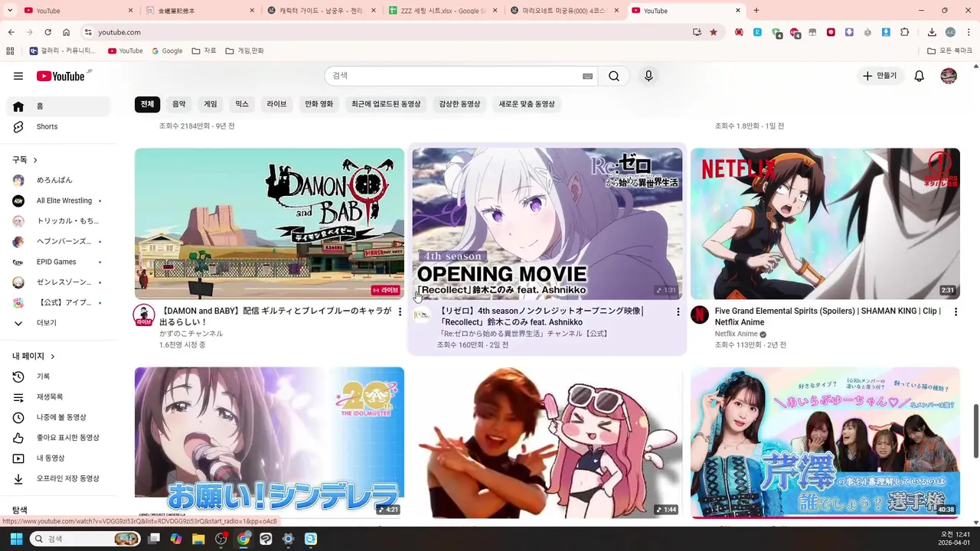The height and width of the screenshot is (551, 980).
Task: Open Chrome downloads icon
Action: (x=932, y=32)
